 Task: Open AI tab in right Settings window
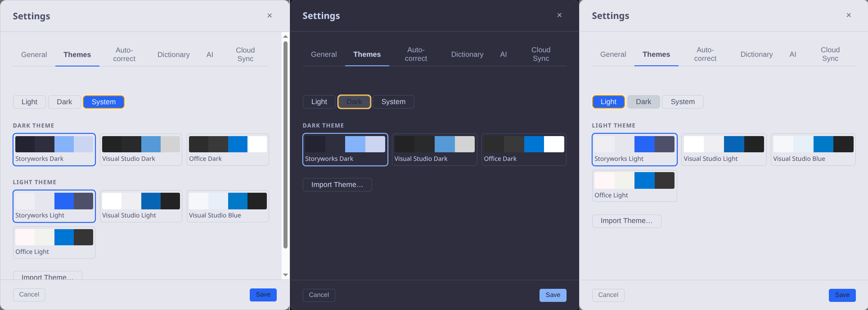[x=793, y=54]
